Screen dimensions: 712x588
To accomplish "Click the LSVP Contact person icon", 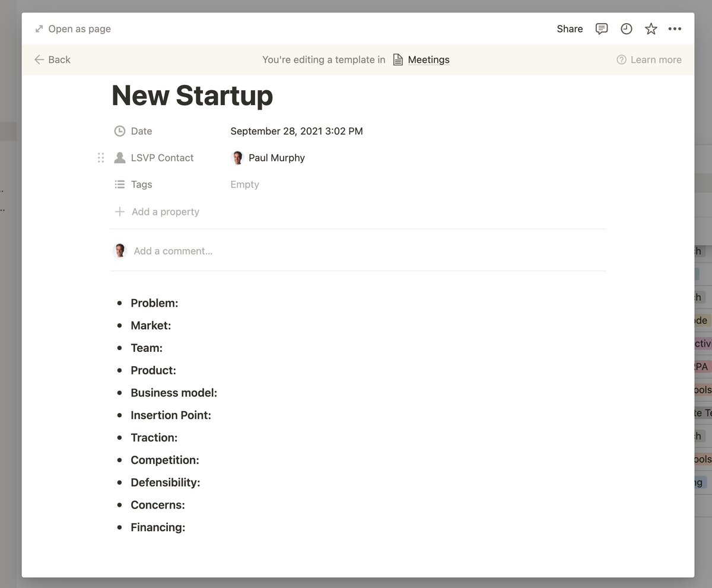I will tap(120, 158).
